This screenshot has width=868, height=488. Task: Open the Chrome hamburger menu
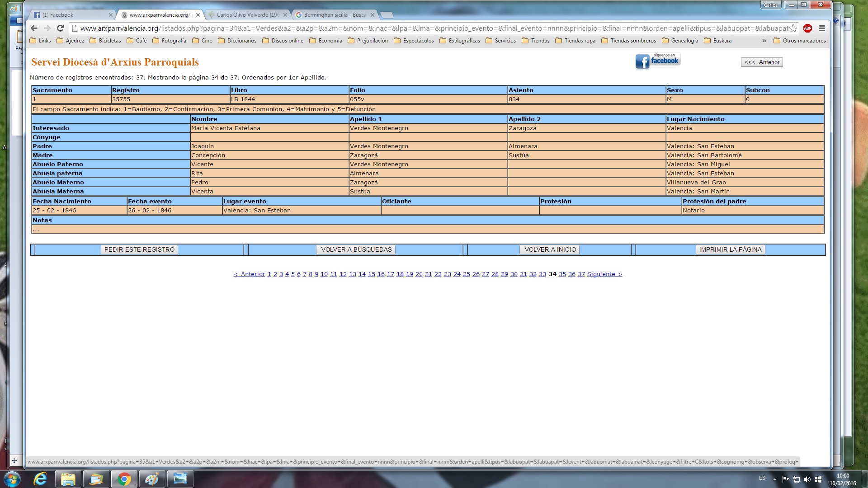(822, 28)
